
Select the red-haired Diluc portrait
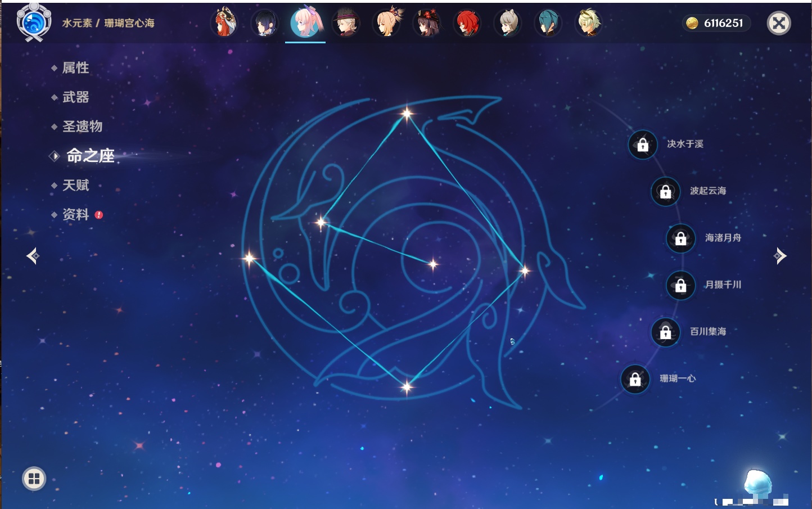pyautogui.click(x=467, y=23)
